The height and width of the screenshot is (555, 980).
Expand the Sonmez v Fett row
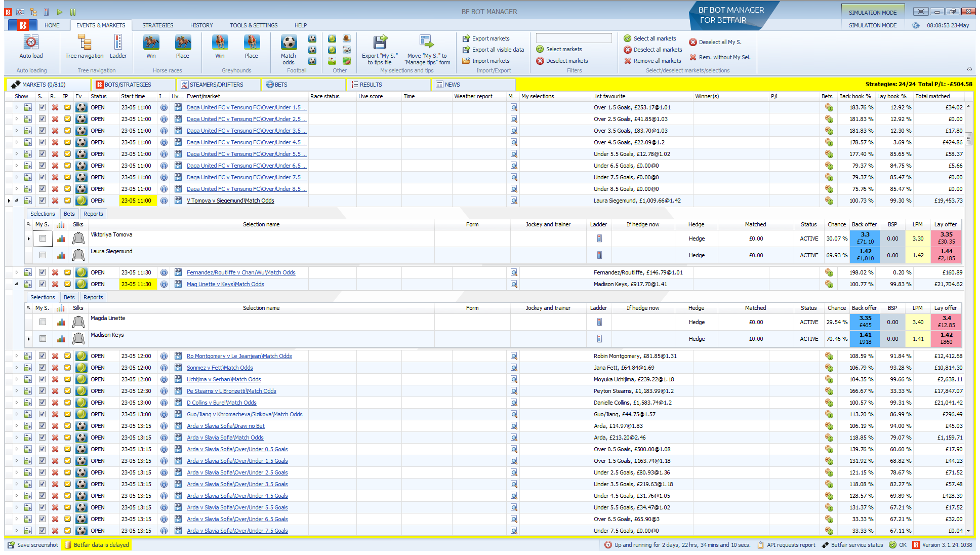[16, 368]
